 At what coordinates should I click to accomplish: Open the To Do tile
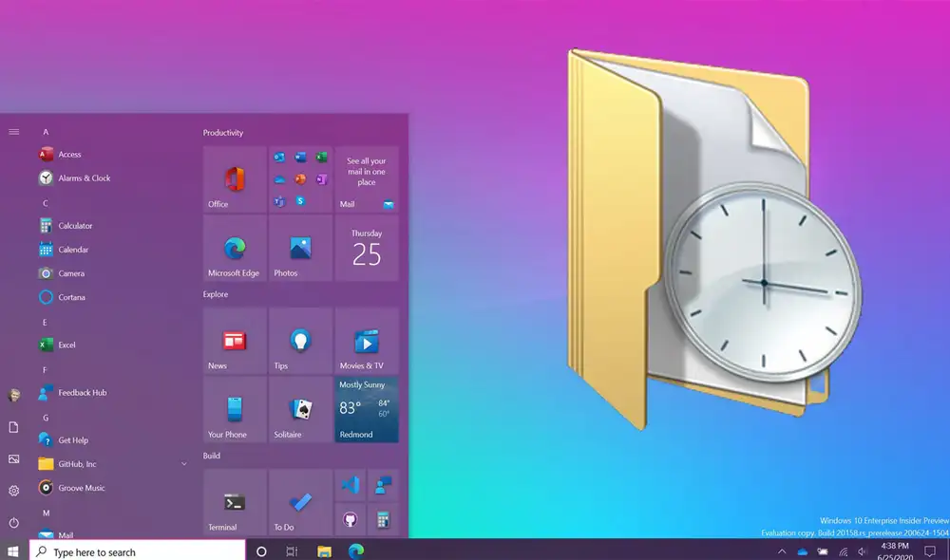click(x=300, y=502)
